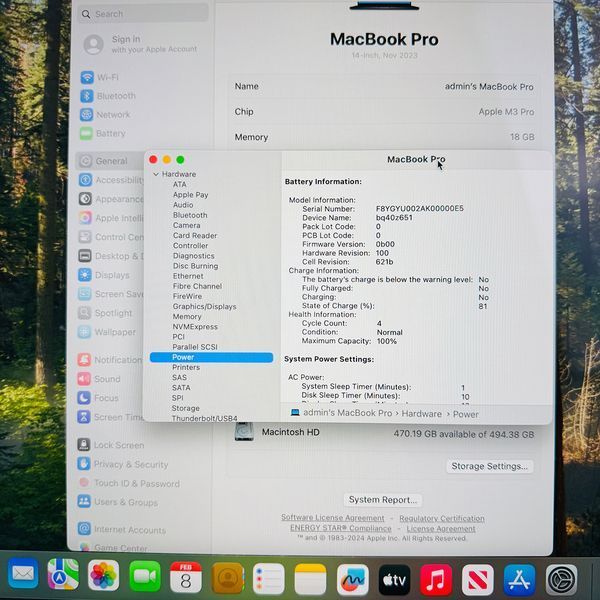
Task: Select Ethernet in hardware list
Action: point(188,276)
